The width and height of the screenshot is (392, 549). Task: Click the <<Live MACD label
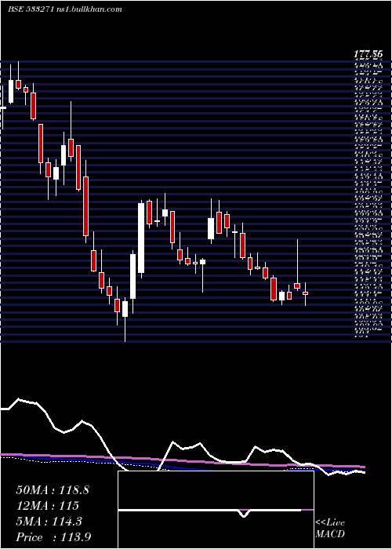click(330, 529)
